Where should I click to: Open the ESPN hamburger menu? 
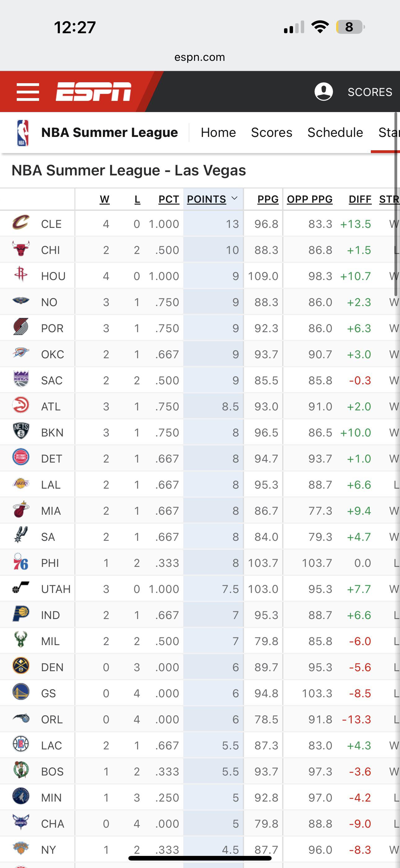click(28, 92)
